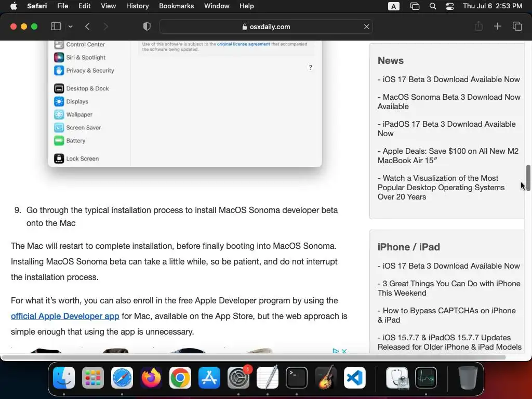Click the vertical page scrollbar thumb
This screenshot has height=399, width=532.
tap(528, 178)
